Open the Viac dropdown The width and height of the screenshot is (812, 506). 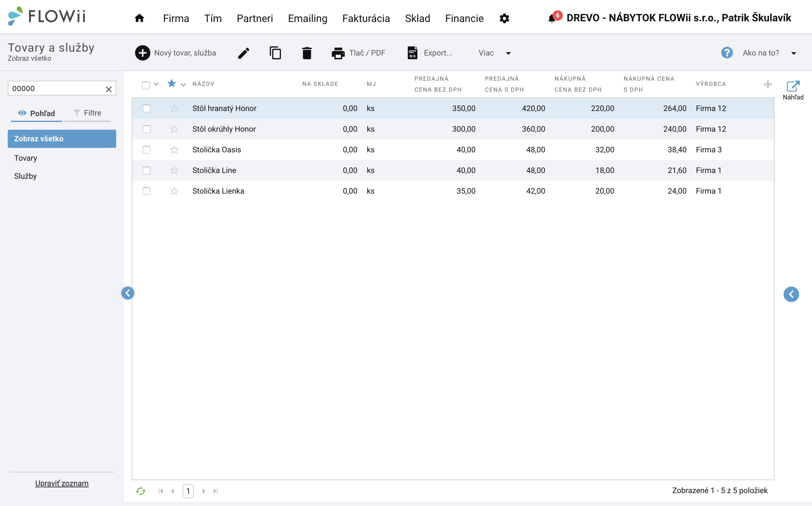[495, 53]
